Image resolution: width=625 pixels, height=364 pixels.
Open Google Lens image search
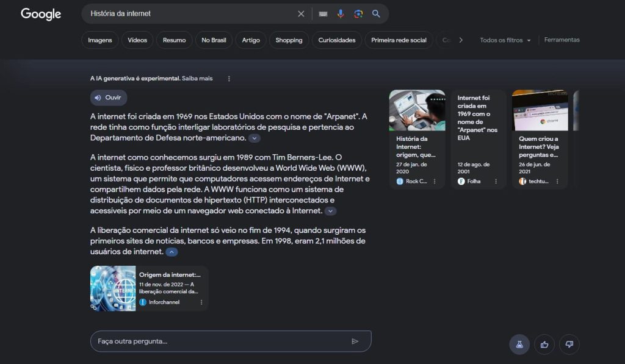[x=358, y=14]
